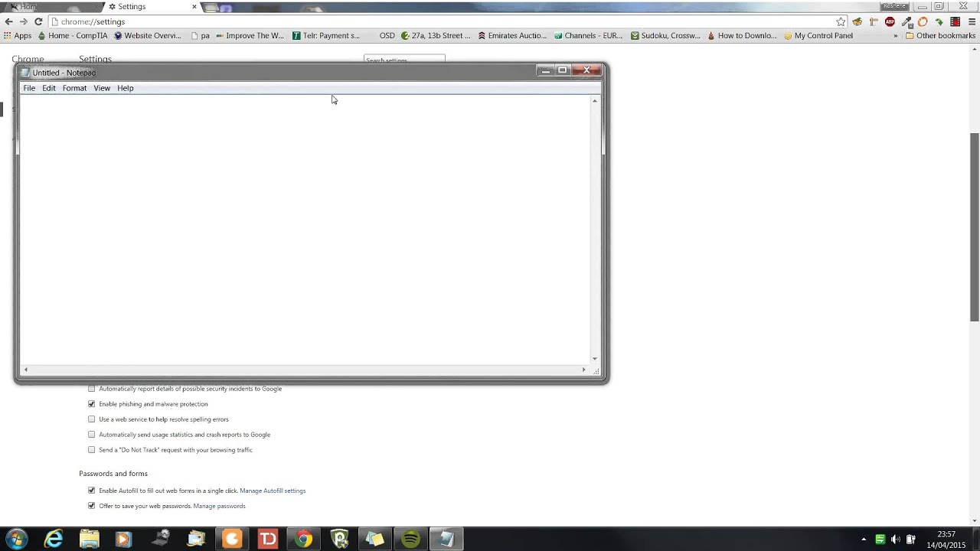Screen dimensions: 980x551
Task: Open the Other bookmarks folder
Action: pos(940,35)
